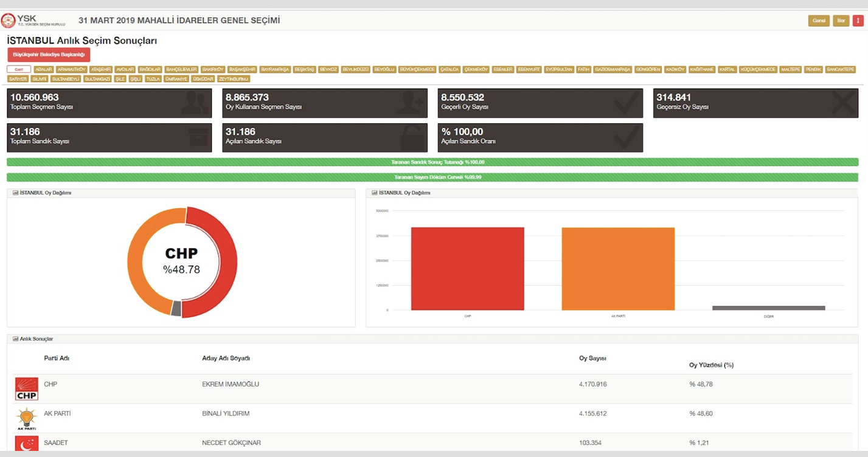
Task: Select the BEYLİKDÜZÜ district
Action: pos(355,69)
